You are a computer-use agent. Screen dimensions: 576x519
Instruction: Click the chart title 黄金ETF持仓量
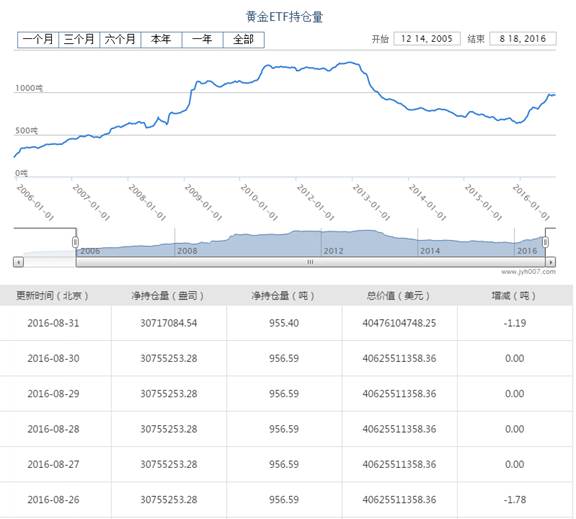pos(284,17)
